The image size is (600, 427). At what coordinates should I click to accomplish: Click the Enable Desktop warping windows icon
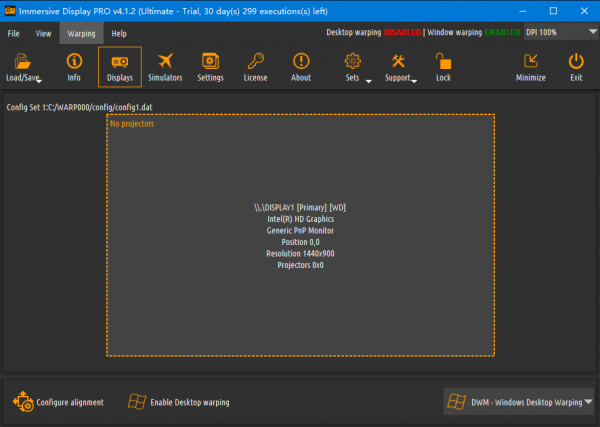137,402
